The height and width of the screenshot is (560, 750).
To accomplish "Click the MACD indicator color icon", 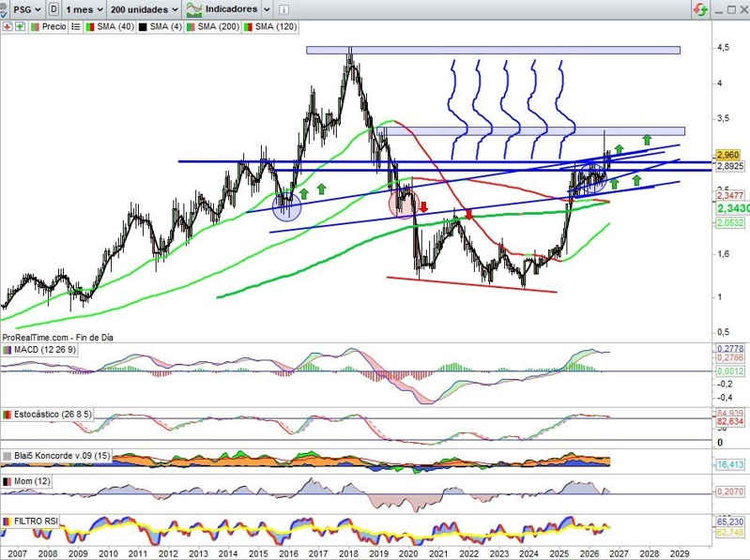I will [8, 350].
